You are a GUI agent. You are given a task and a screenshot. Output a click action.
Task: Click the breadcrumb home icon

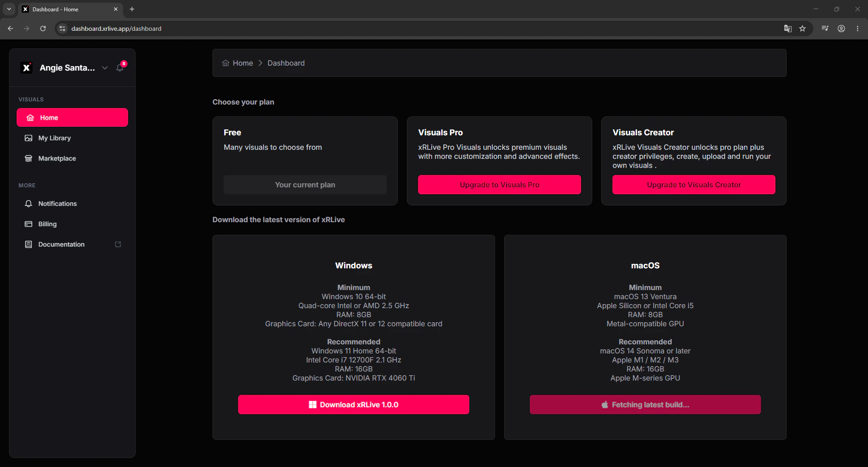[x=226, y=63]
